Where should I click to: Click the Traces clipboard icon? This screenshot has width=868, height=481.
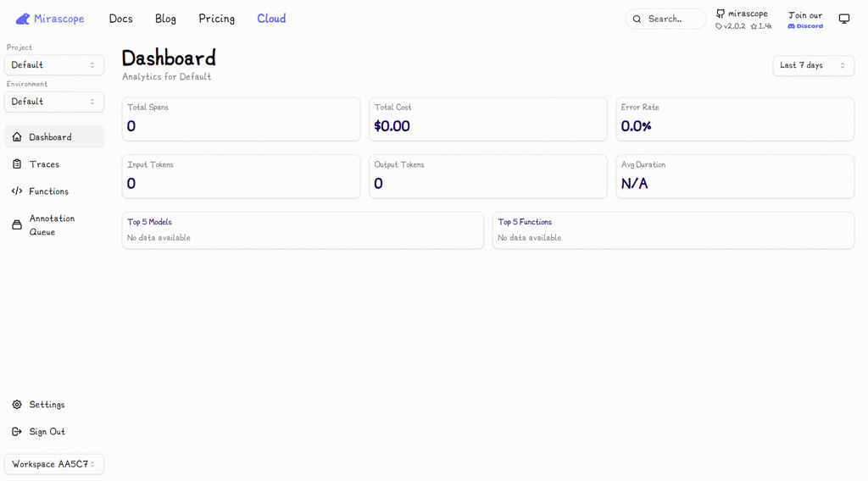coord(17,163)
